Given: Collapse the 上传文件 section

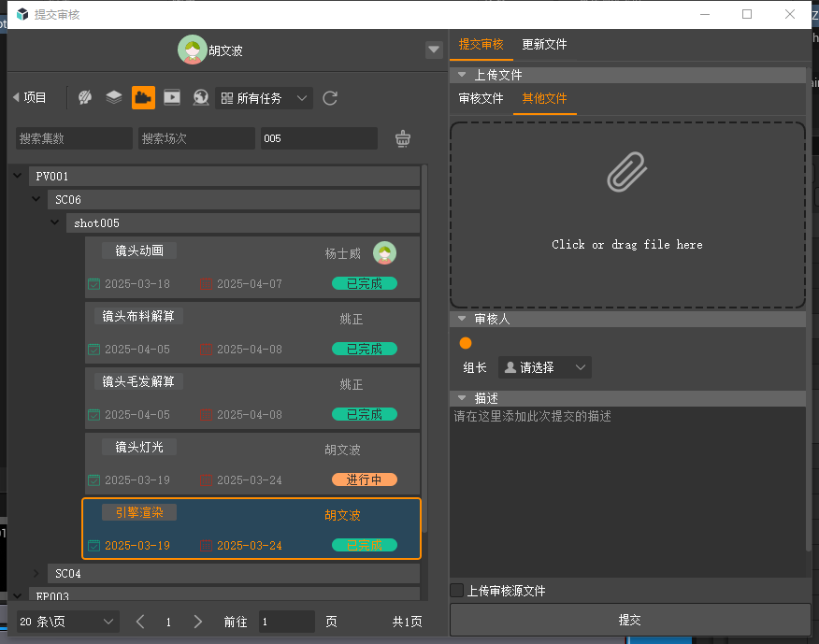Looking at the screenshot, I should [462, 75].
